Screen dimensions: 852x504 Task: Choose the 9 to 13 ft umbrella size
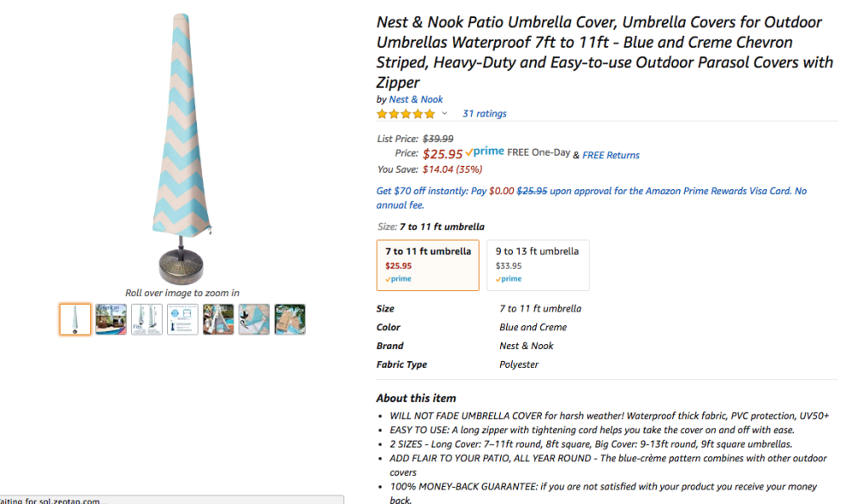(x=537, y=265)
